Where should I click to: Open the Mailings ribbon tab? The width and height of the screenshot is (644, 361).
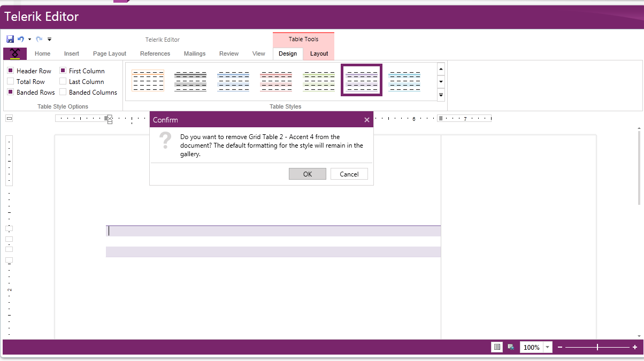coord(195,53)
